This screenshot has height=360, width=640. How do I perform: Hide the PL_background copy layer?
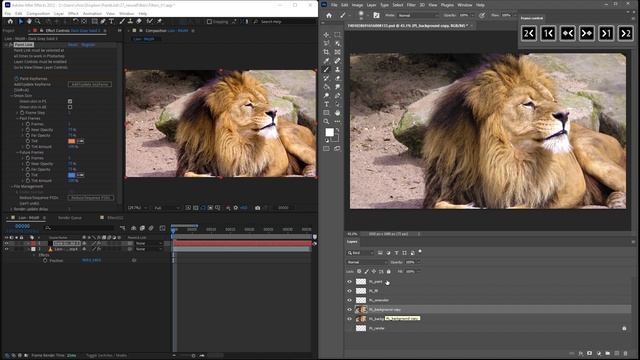point(349,310)
